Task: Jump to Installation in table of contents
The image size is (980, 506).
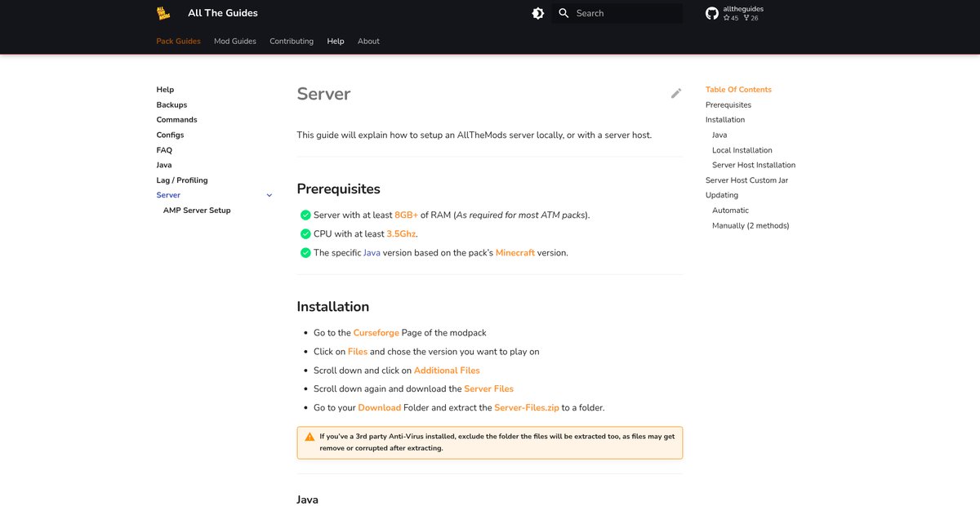Action: click(x=725, y=120)
